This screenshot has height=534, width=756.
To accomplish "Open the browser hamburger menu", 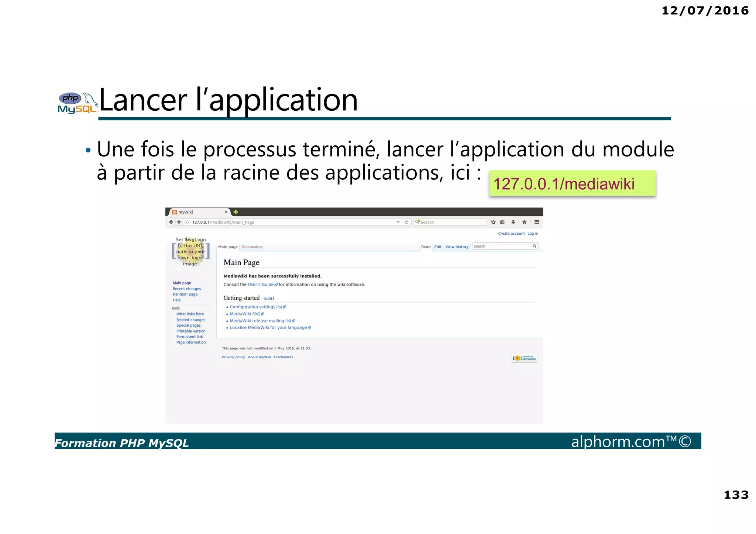I will click(537, 222).
